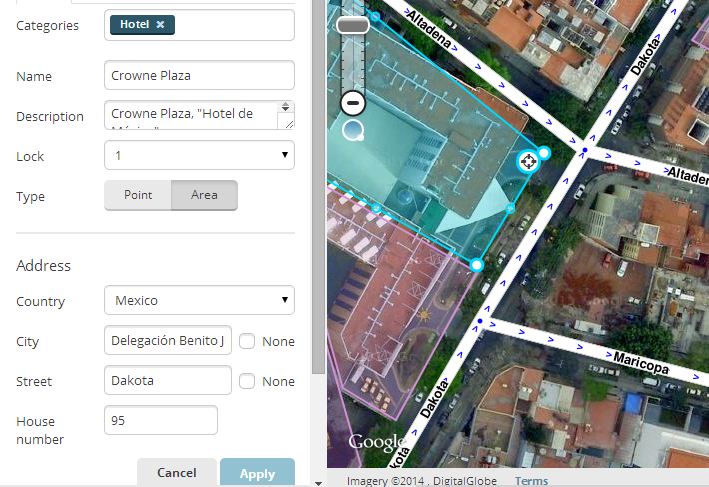Toggle the None checkbox for City
Screen dimensions: 709x487
pyautogui.click(x=248, y=341)
